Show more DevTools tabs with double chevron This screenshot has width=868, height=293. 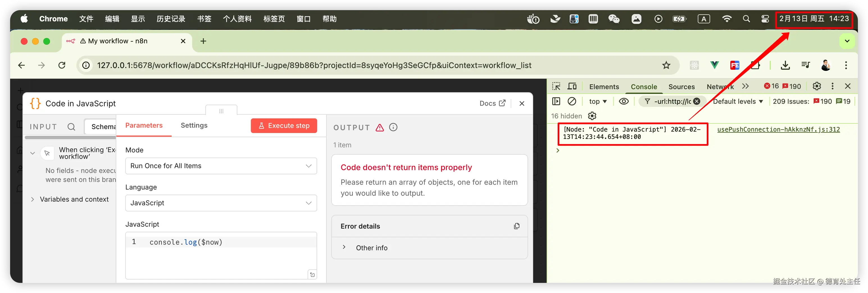point(745,86)
